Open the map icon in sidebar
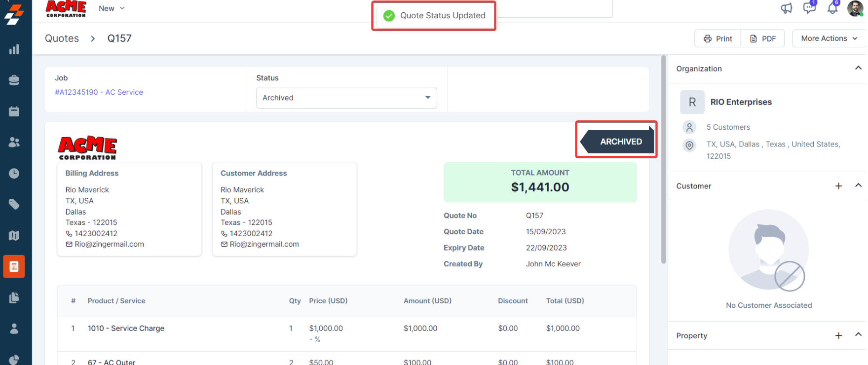This screenshot has height=365, width=868. pyautogui.click(x=14, y=235)
